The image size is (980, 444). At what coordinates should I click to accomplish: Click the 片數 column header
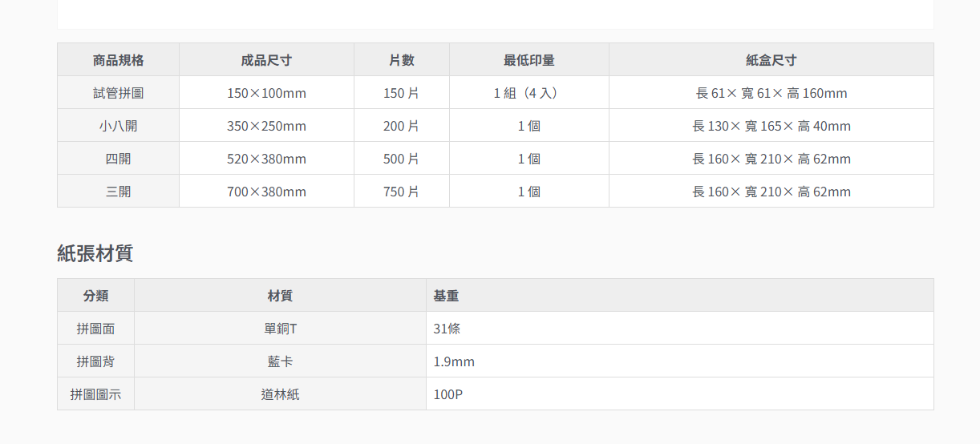pyautogui.click(x=401, y=60)
